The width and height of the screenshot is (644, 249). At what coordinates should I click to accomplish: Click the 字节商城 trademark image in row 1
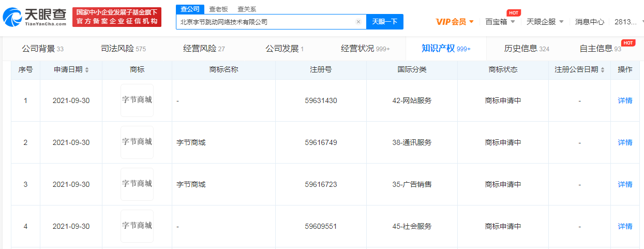[x=137, y=100]
